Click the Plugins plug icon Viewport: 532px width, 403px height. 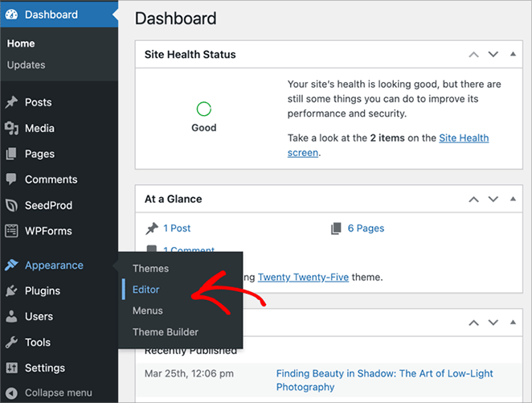tap(11, 290)
